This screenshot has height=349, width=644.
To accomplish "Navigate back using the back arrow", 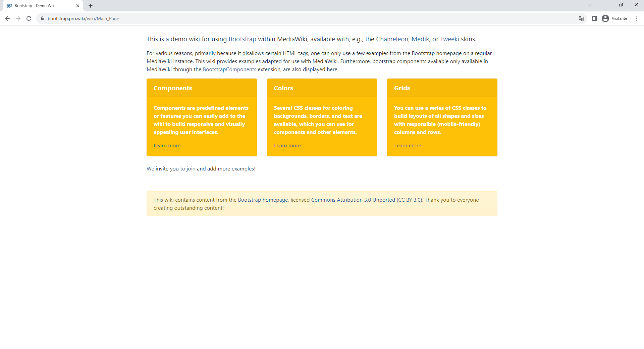I will point(7,18).
